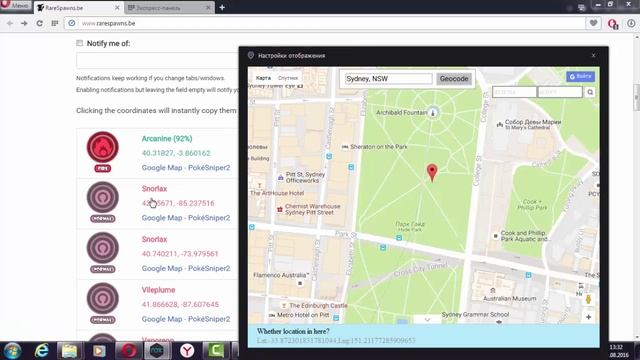Click the Lat/Lng coordinates text

coord(336,340)
